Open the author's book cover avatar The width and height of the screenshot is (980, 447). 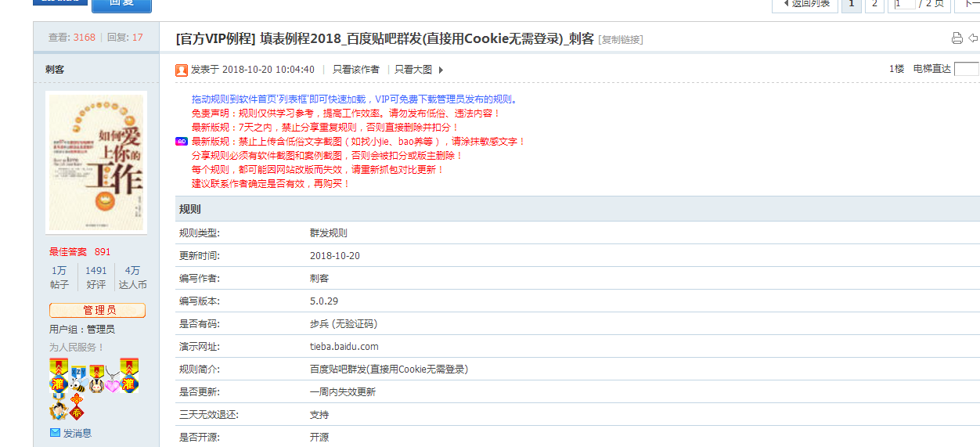click(x=96, y=163)
